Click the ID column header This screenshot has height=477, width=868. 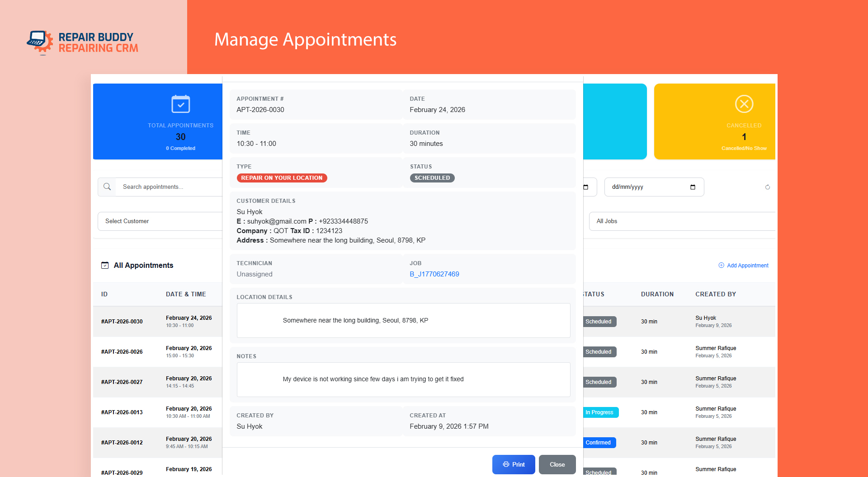pyautogui.click(x=104, y=294)
